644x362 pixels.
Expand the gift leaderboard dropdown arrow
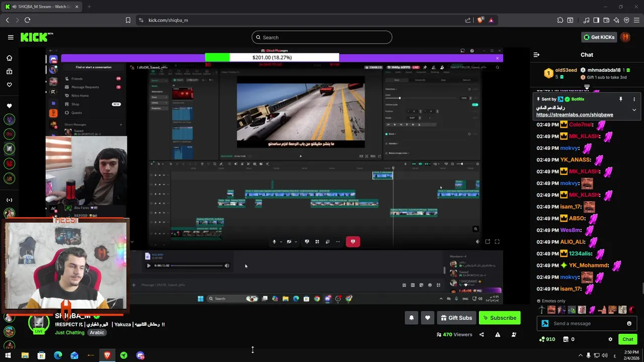coord(587,87)
